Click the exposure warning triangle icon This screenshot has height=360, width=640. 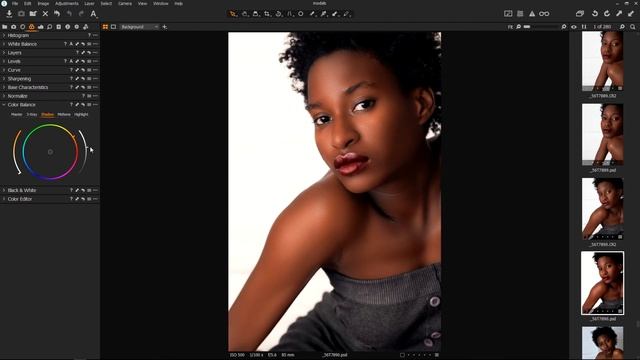532,14
